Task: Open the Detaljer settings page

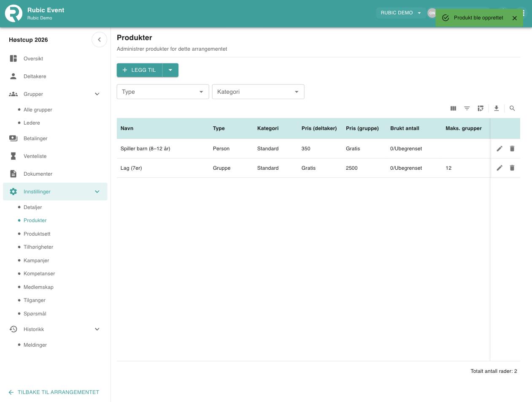Action: (33, 207)
